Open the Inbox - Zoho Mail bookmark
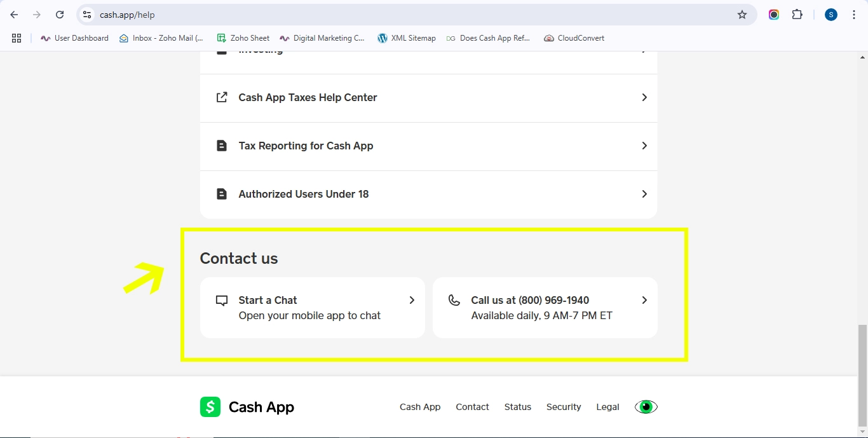Viewport: 868px width, 438px height. tap(161, 38)
